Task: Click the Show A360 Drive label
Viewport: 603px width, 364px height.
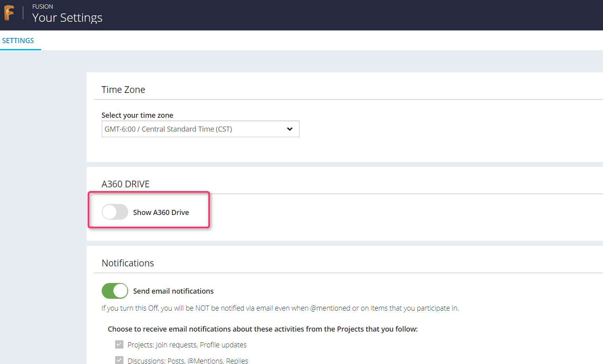Action: coord(161,212)
